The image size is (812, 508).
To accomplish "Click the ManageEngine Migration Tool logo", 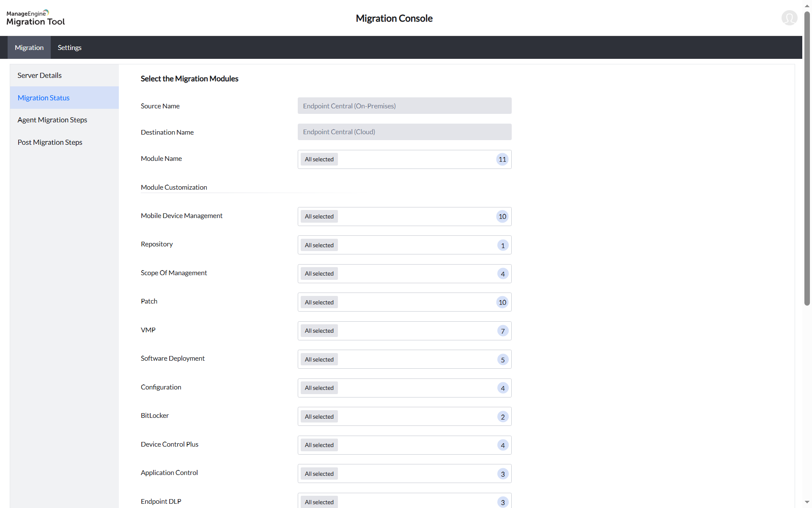I will (36, 18).
